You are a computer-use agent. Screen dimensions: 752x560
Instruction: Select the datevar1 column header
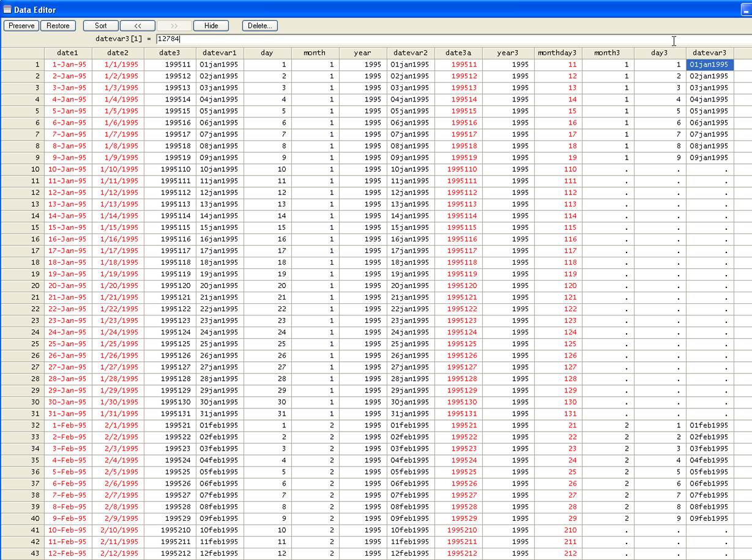(x=220, y=53)
